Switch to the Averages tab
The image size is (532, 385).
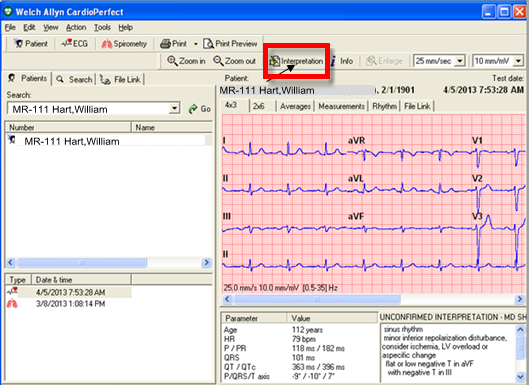[x=295, y=107]
